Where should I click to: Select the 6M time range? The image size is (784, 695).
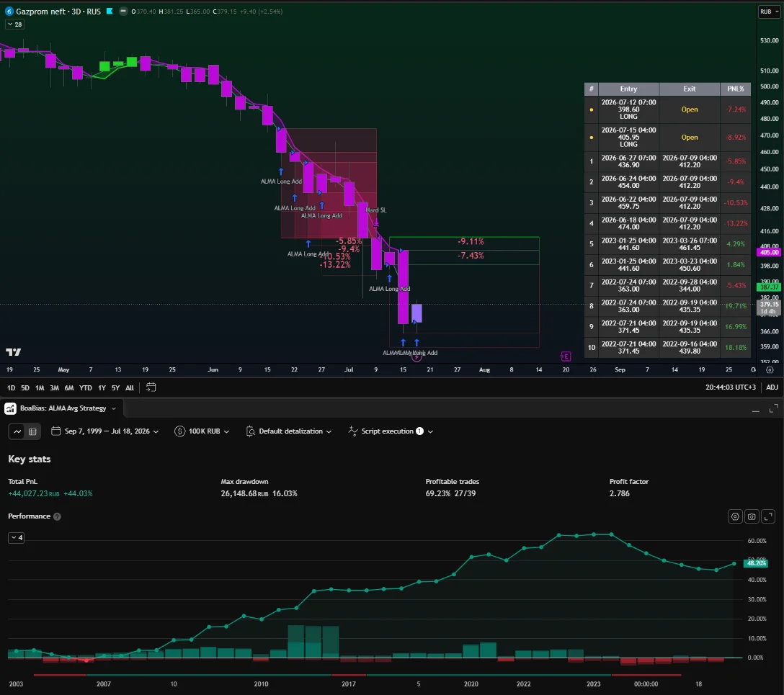click(69, 387)
